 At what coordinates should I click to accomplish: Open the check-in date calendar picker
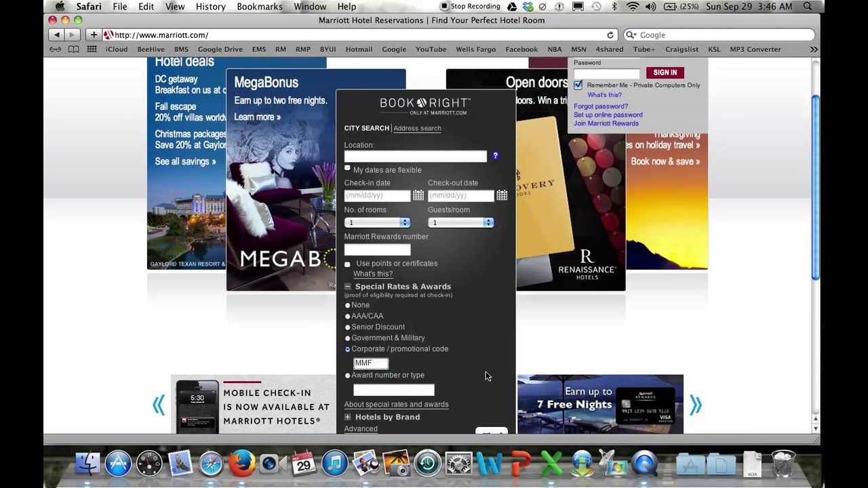[x=418, y=196]
